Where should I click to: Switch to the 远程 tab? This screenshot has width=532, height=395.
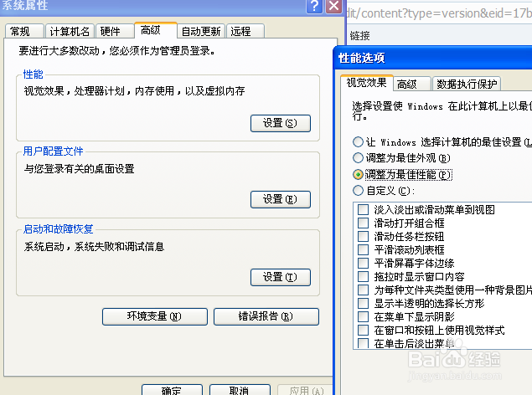point(245,32)
